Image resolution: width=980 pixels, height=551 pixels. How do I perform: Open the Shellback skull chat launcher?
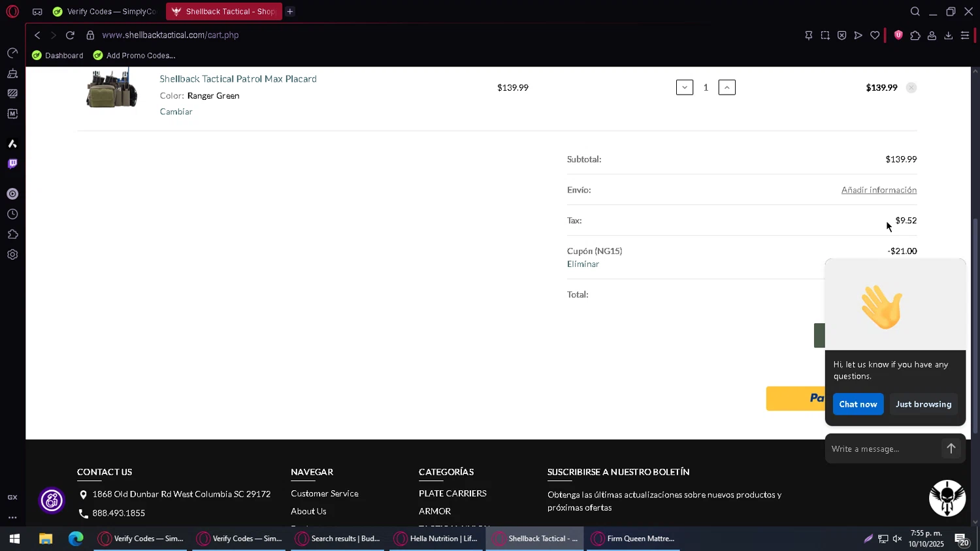947,498
